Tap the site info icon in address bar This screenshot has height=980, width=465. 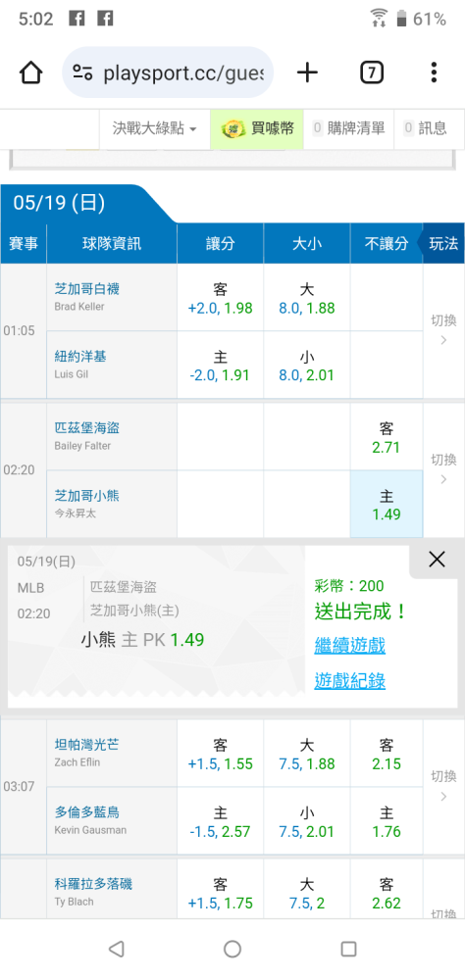coord(82,73)
